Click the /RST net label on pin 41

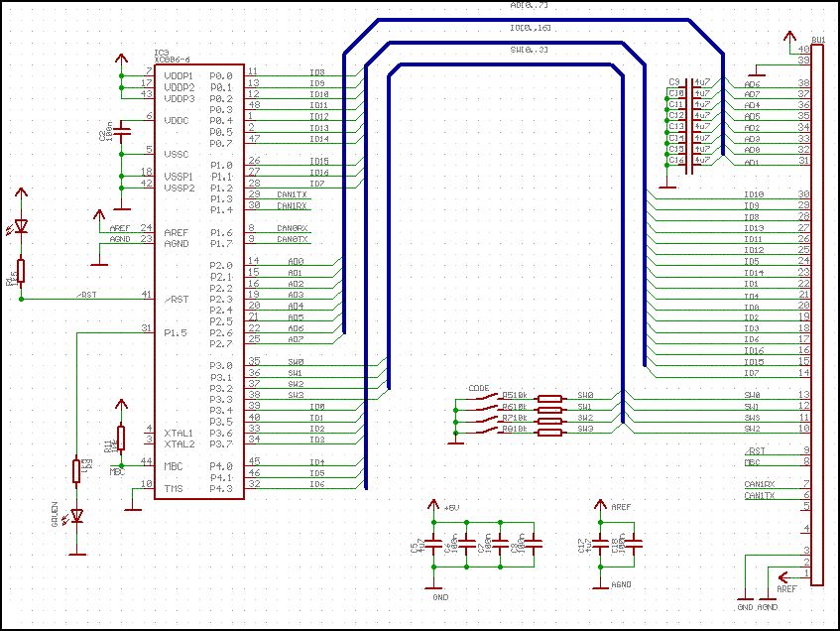click(x=86, y=295)
